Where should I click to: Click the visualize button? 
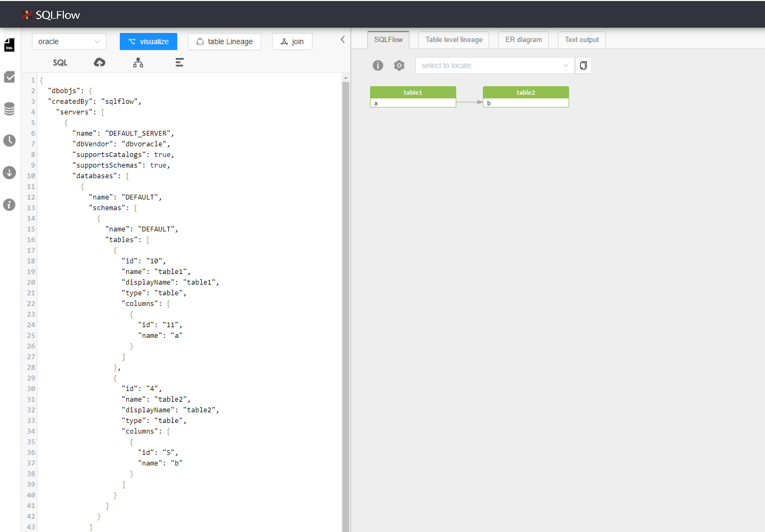pyautogui.click(x=149, y=41)
